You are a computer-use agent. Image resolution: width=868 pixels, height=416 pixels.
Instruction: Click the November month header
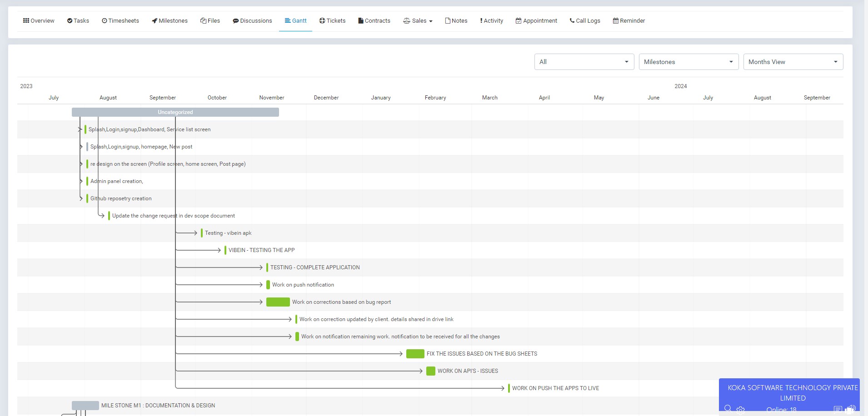coord(272,98)
